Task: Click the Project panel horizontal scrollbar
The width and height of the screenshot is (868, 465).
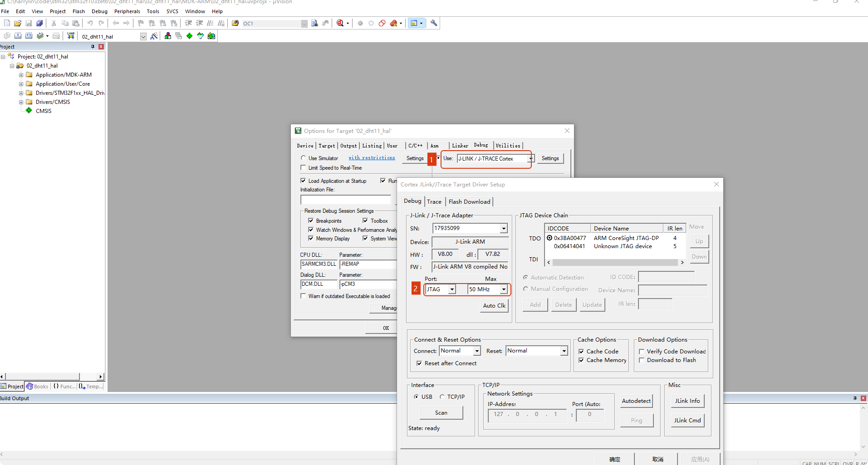Action: (x=52, y=377)
